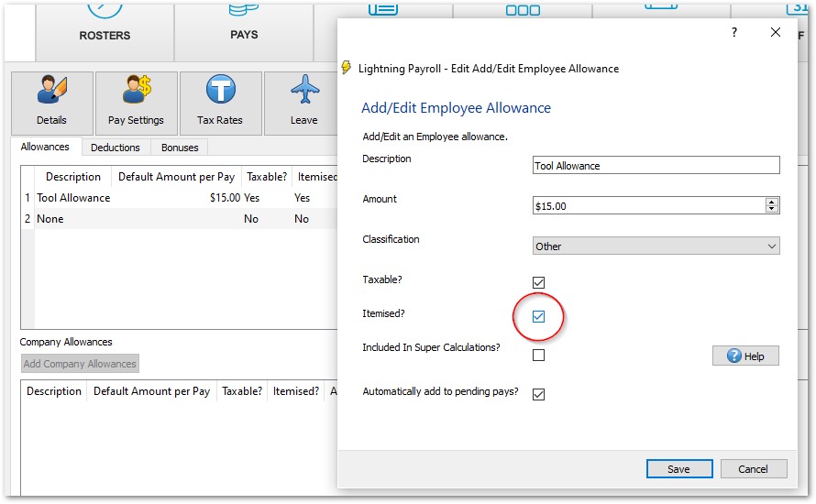Click the dialog question mark help icon

point(733,32)
